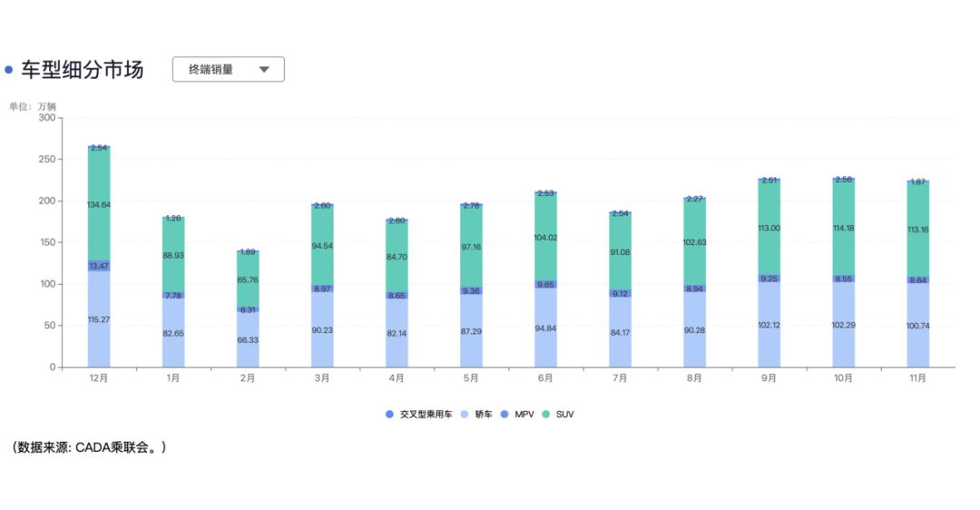Viewport: 980px width, 510px height.
Task: Click 10月 轿车 segment labeled 102.29
Action: 843,325
